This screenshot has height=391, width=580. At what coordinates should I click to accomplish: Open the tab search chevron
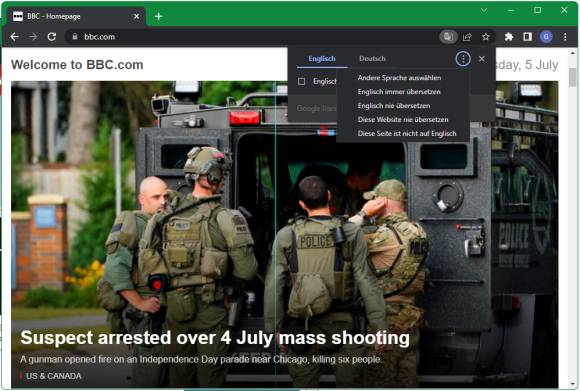click(x=484, y=10)
